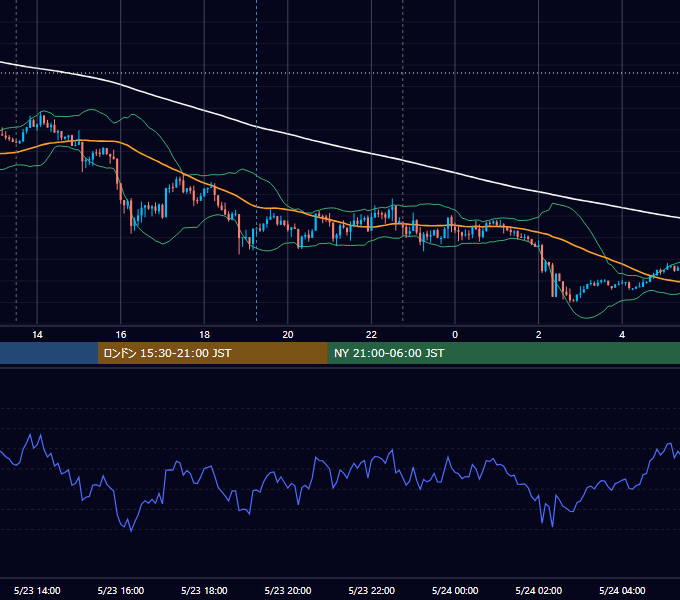Click the 5/24 02:00 indicator time label
680x600 pixels.
538,590
